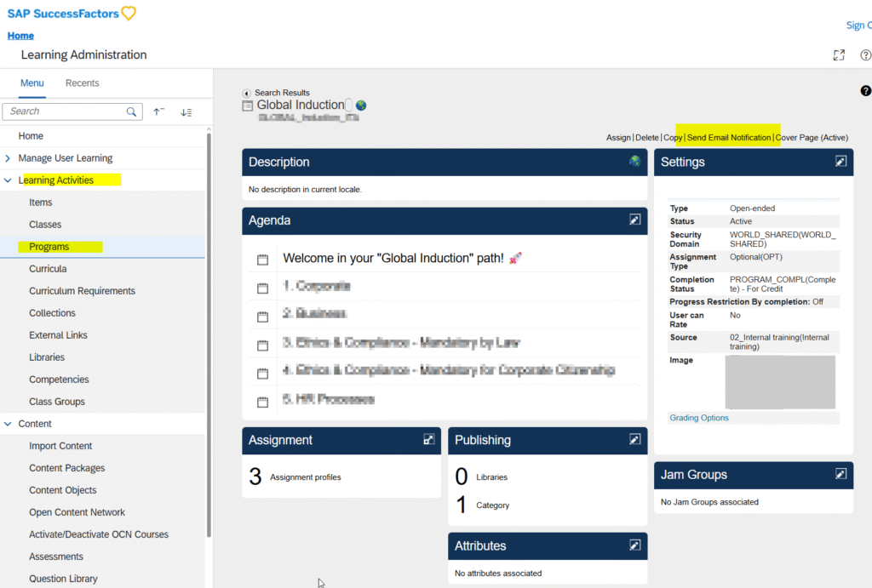
Task: Click the search magnifier icon in menu
Action: click(132, 111)
